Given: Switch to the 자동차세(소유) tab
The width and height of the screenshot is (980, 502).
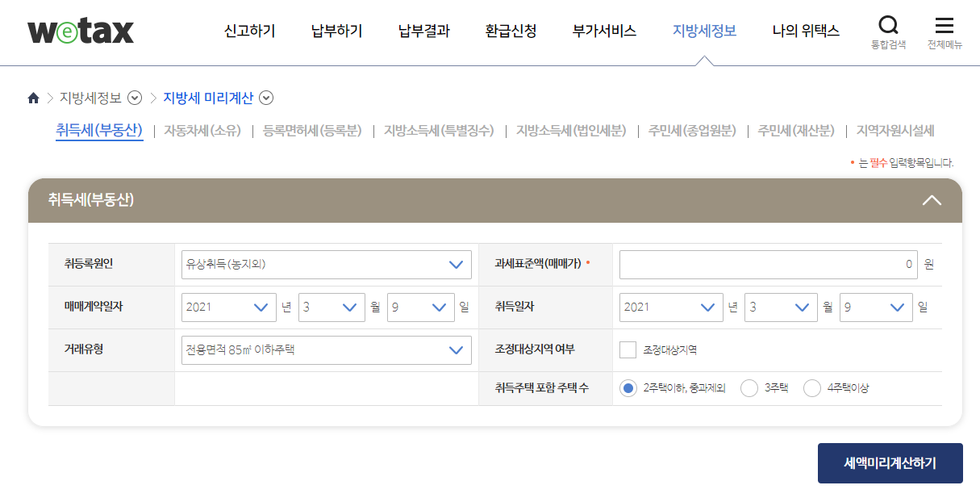Looking at the screenshot, I should point(202,131).
